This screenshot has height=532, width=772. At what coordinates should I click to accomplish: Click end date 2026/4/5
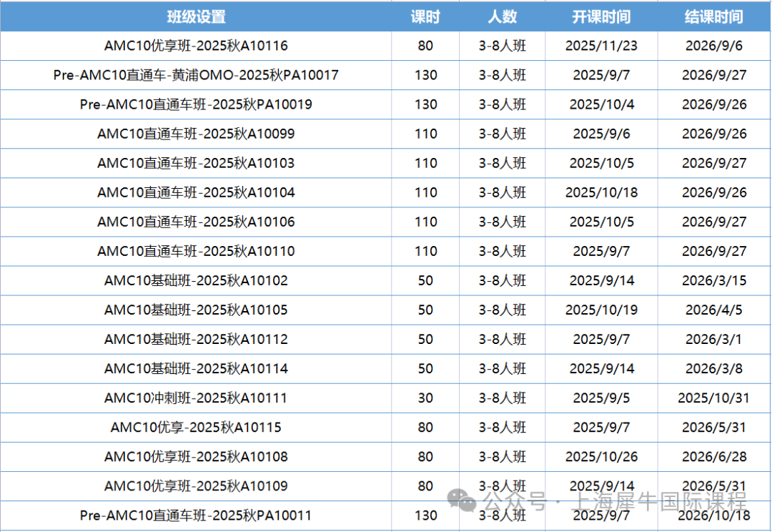pyautogui.click(x=714, y=310)
